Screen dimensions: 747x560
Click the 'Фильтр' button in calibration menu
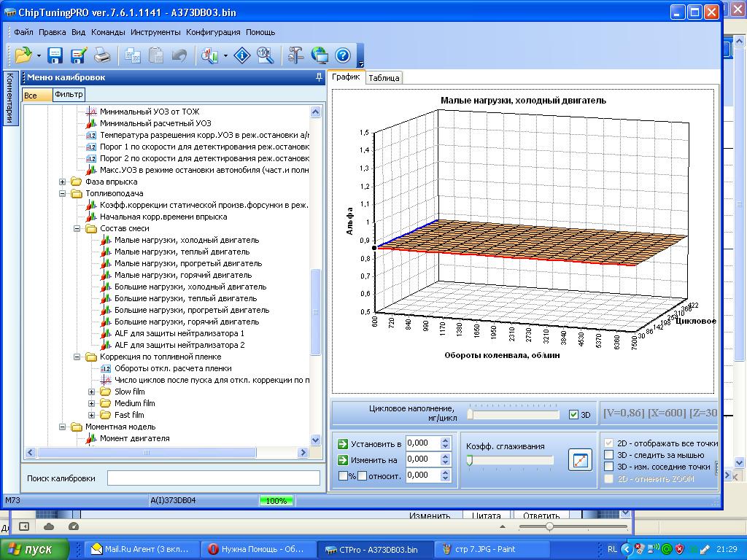[x=69, y=95]
